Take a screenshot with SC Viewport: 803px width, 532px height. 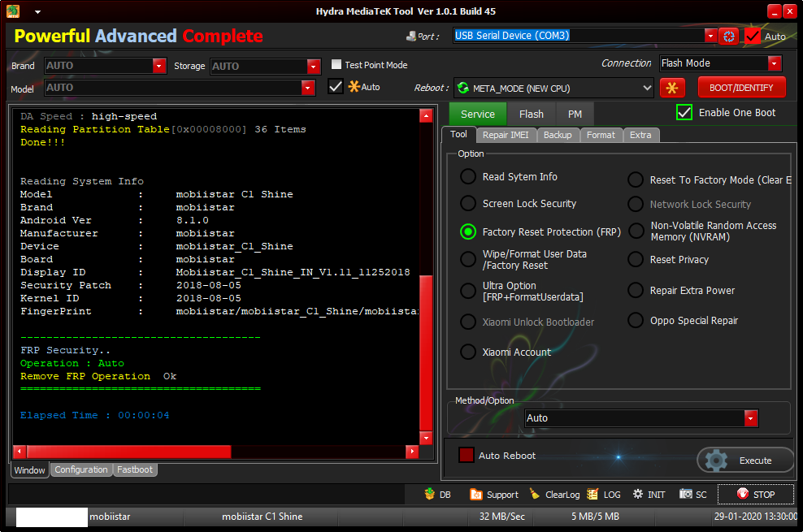tap(693, 494)
